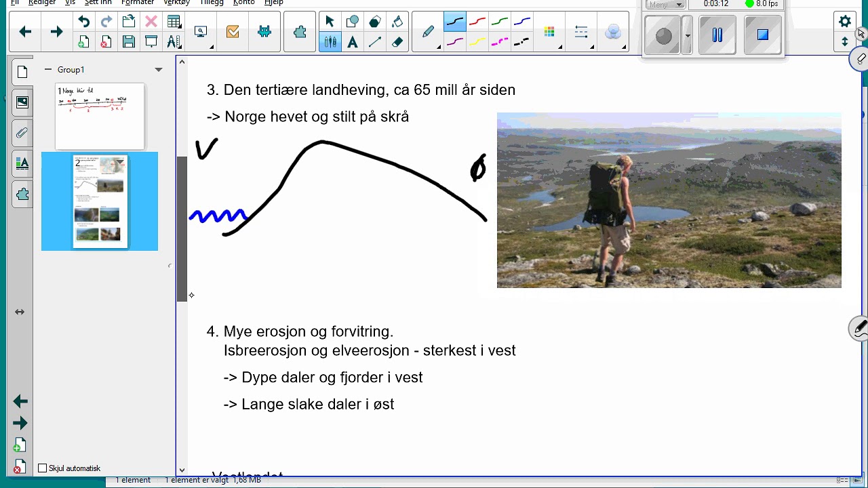
Task: Pick the magenta dashed pen line
Action: (500, 42)
